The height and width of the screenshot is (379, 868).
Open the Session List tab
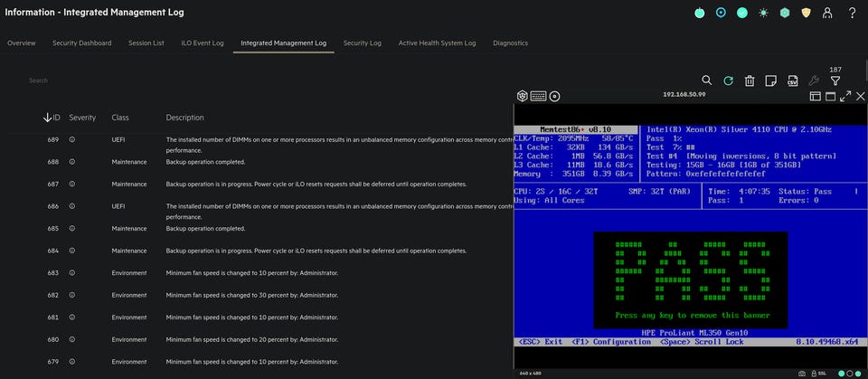(x=146, y=43)
